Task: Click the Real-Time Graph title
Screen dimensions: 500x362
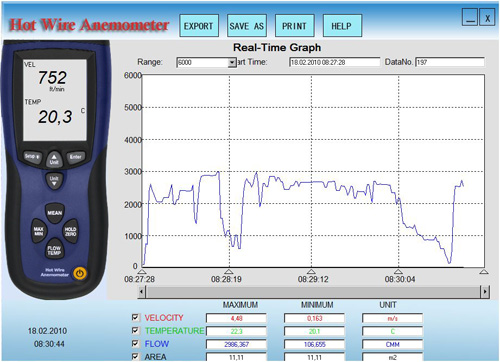Action: tap(277, 48)
